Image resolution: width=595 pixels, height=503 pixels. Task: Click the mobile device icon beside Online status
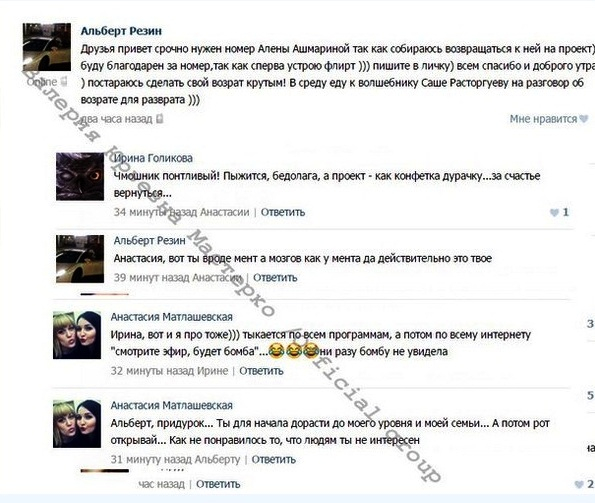point(64,81)
